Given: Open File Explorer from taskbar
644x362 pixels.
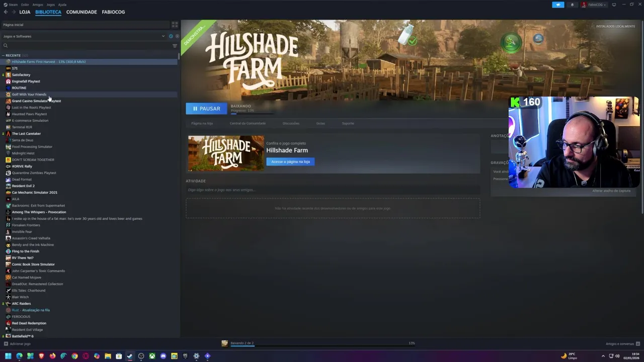Looking at the screenshot, I should click(x=108, y=356).
